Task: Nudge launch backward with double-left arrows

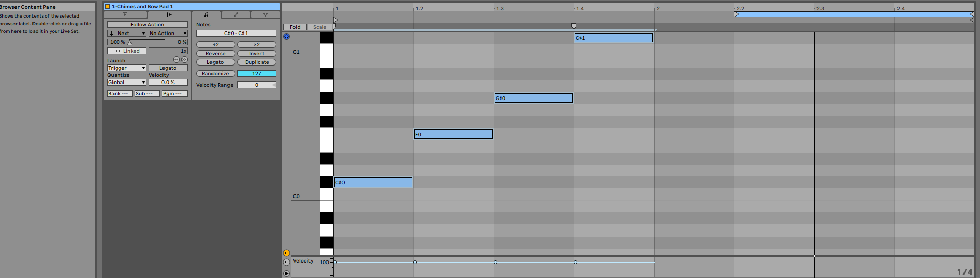Action: pyautogui.click(x=176, y=60)
